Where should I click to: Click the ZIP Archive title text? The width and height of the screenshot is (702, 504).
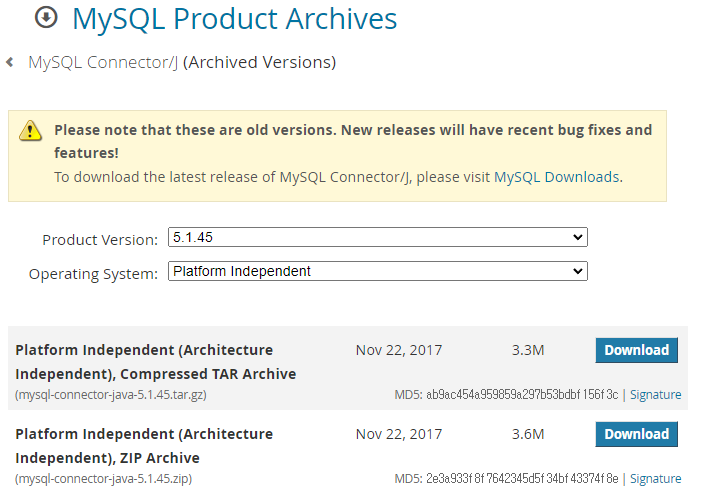pos(144,446)
